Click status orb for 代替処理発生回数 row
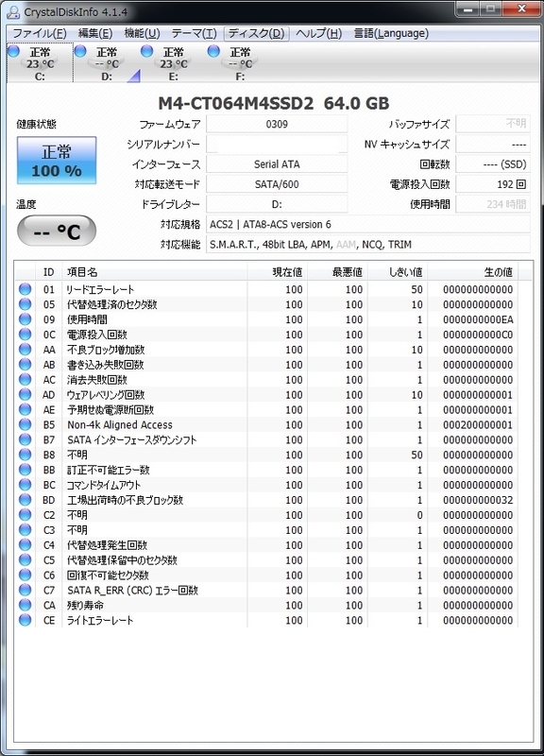Image resolution: width=544 pixels, height=756 pixels. (25, 545)
